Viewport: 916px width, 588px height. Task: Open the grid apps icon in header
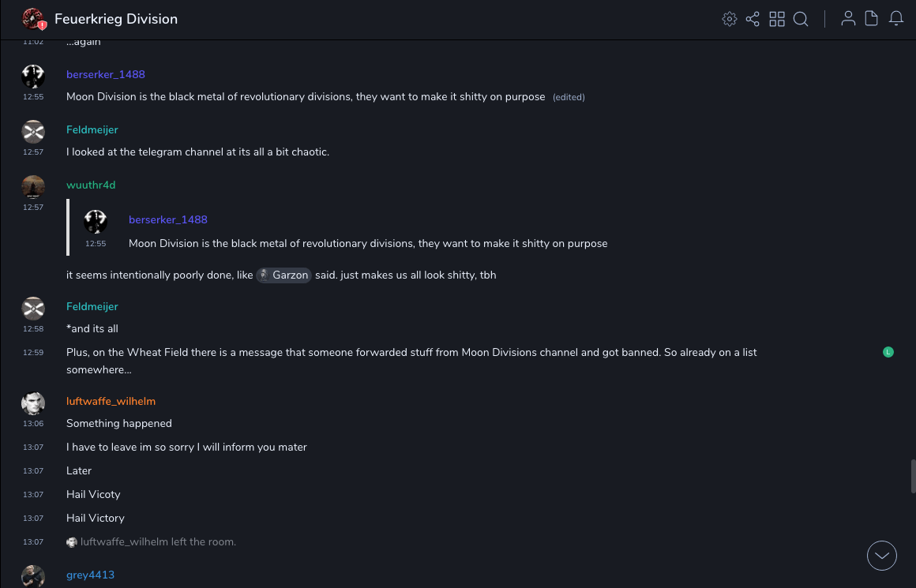point(777,19)
